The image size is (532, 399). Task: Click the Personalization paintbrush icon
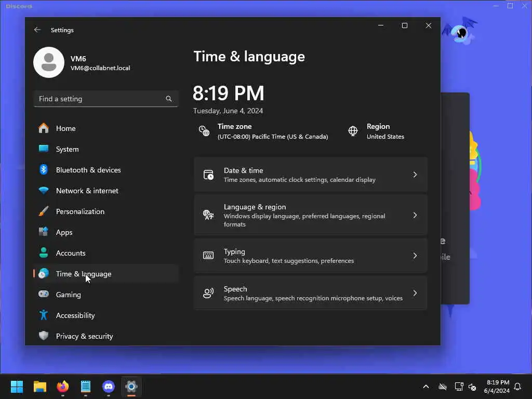click(44, 211)
